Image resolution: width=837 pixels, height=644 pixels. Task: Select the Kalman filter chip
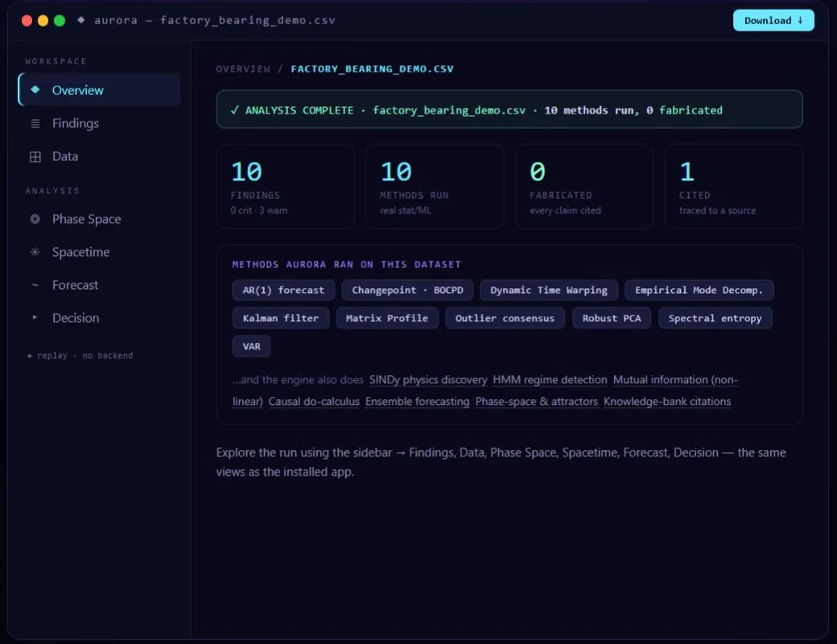point(281,318)
